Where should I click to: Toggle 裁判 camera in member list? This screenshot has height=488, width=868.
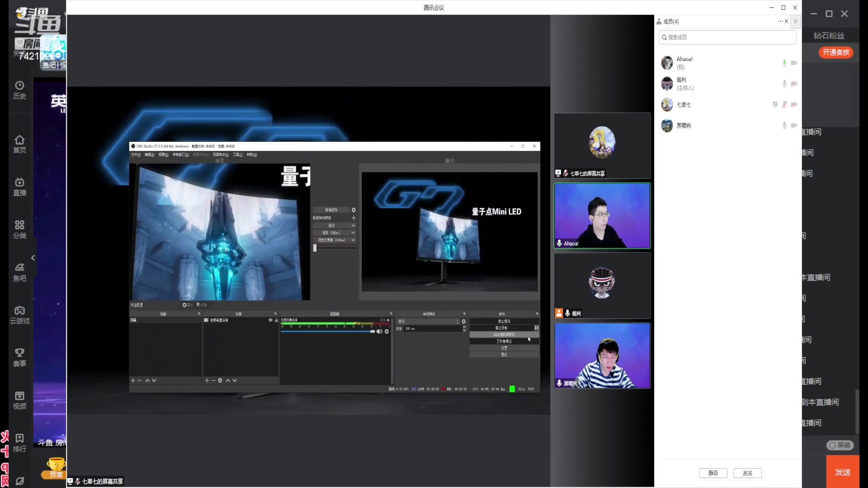coord(794,84)
